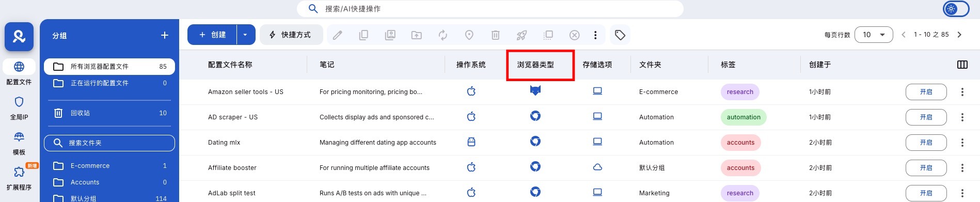The image size is (980, 202).
Task: Click the 快捷方式 shortcuts button
Action: 291,35
